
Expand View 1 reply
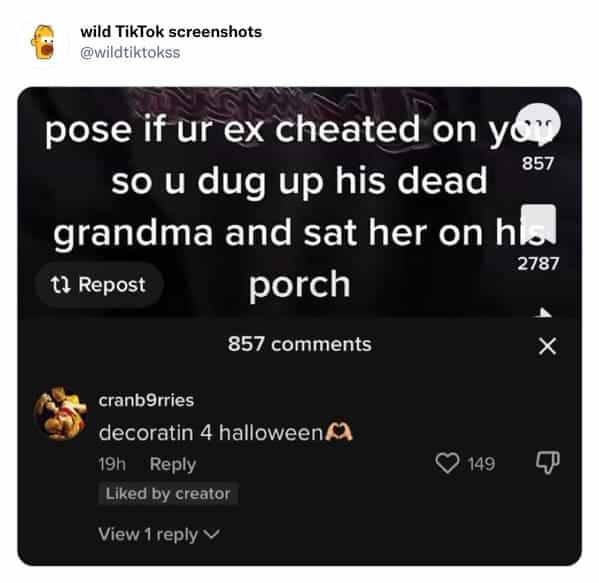coord(159,534)
